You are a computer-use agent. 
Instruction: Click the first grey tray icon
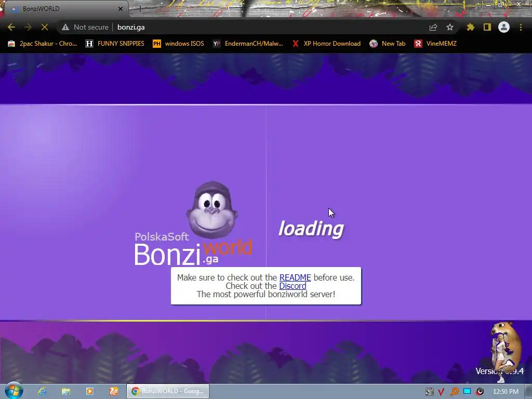(x=429, y=392)
